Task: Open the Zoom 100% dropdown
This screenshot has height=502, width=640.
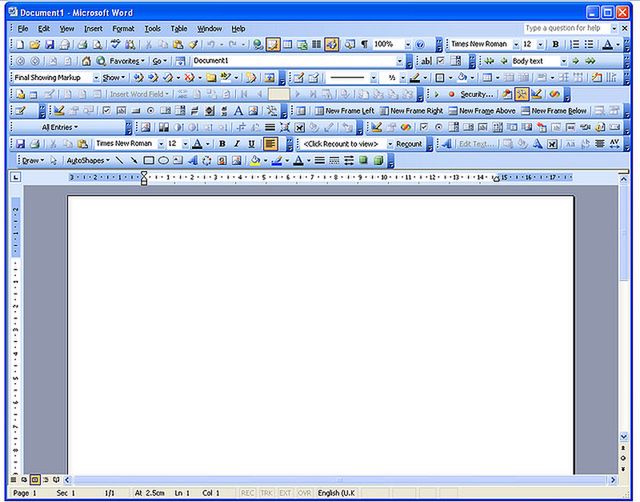Action: tap(408, 44)
